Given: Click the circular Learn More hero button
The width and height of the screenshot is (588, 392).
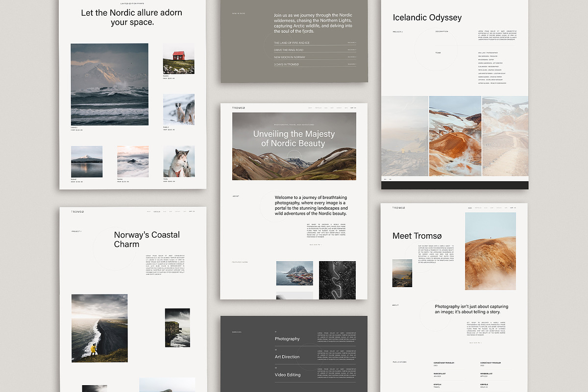Looking at the screenshot, I should 294,158.
